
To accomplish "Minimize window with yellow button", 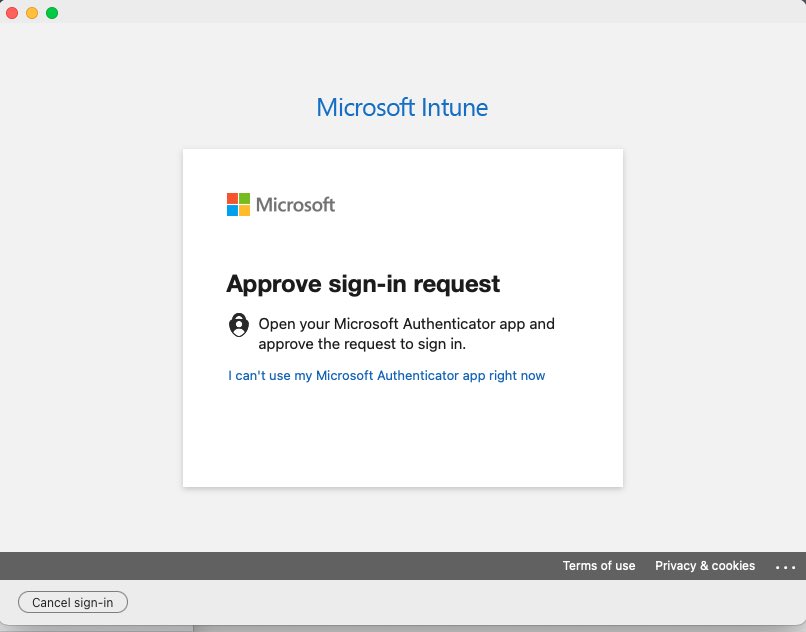I will coord(32,13).
